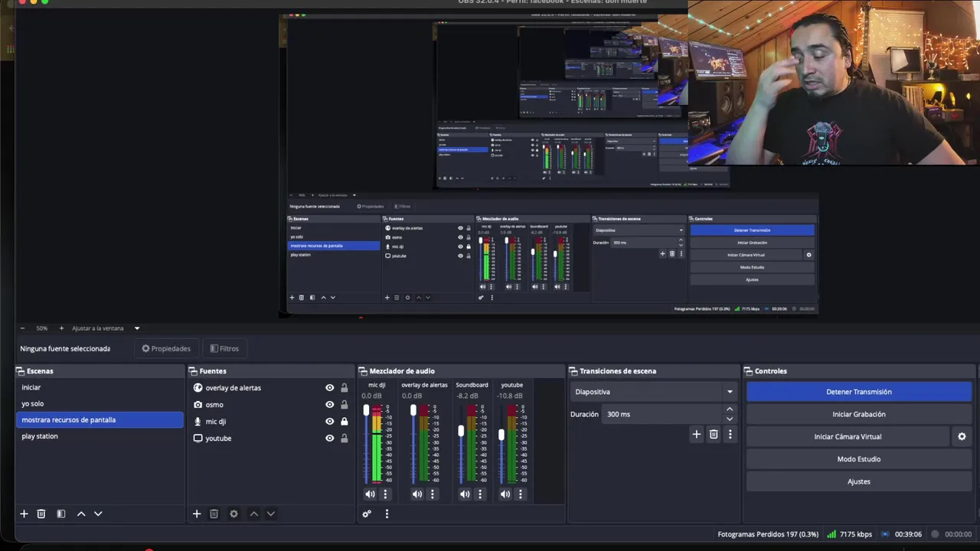Open the youtube channel options menu

520,494
